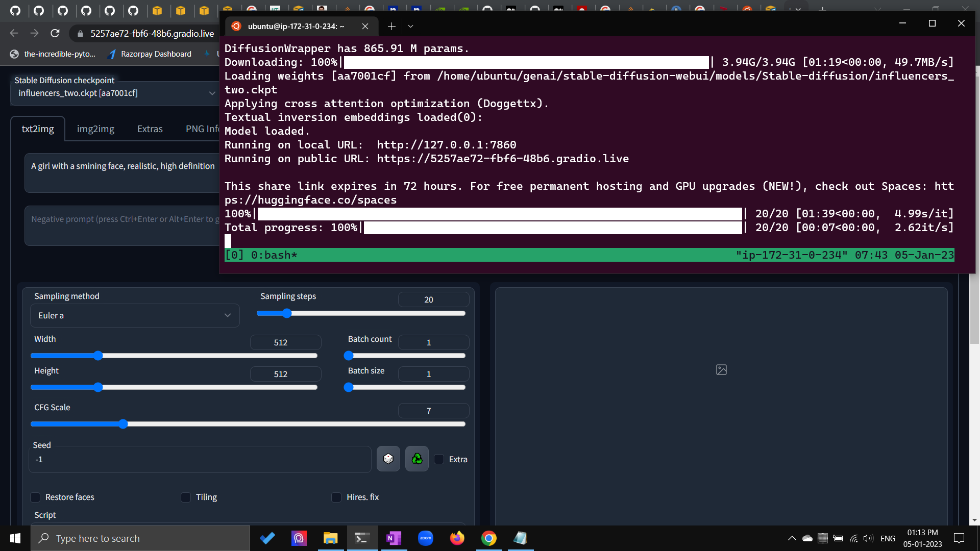Screen dimensions: 980x551
Task: Open the the-incredible-pyto bookmark
Action: click(53, 54)
